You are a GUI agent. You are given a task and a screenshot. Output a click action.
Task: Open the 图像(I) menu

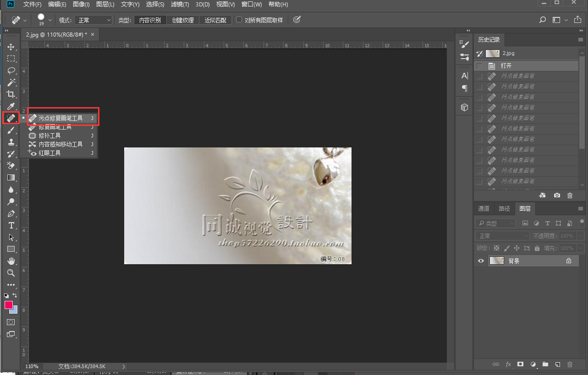coord(81,5)
